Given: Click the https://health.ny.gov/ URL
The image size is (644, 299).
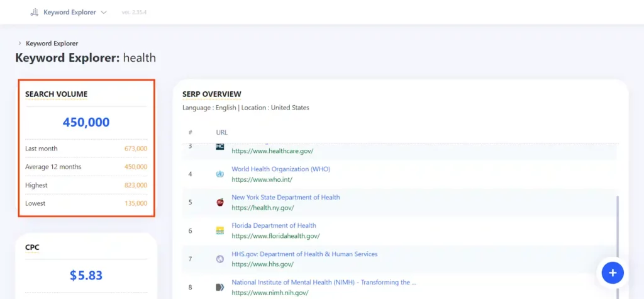Looking at the screenshot, I should point(263,208).
